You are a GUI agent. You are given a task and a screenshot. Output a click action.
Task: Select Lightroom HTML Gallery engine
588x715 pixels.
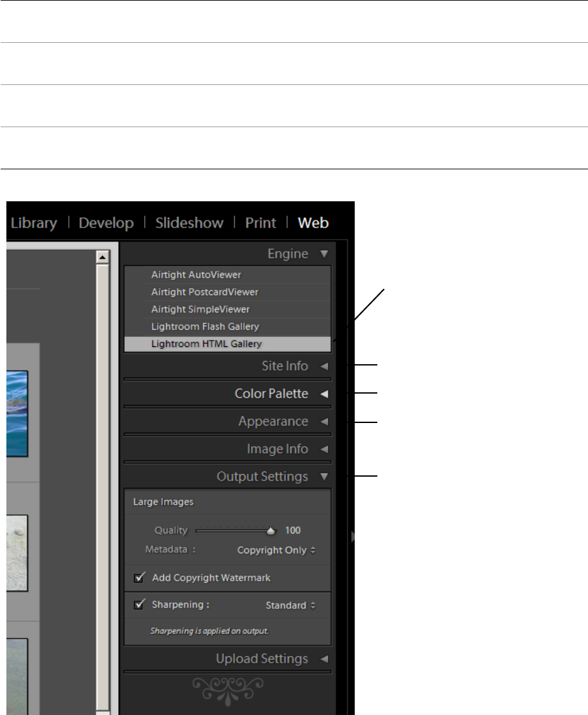tap(228, 344)
